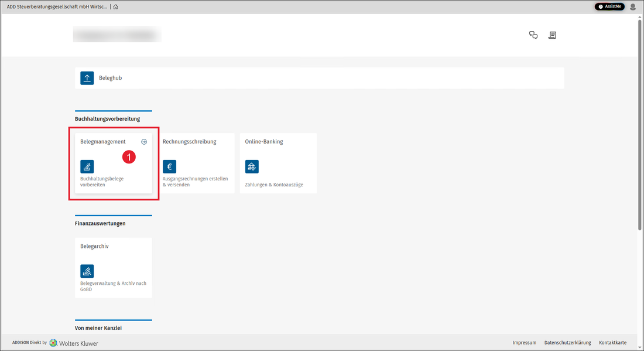Open the Impressum footer link
The width and height of the screenshot is (644, 351).
(x=525, y=343)
